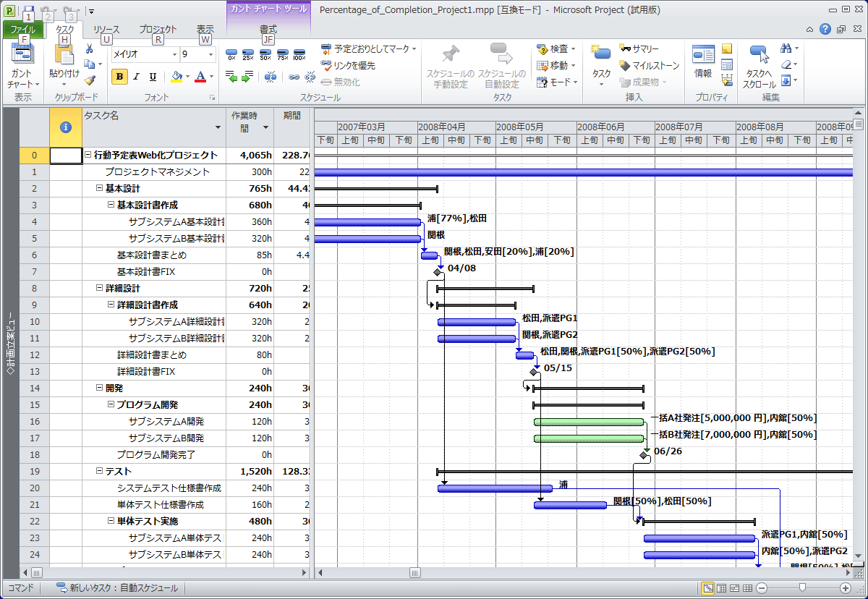The image size is (868, 599).
Task: Open the font name dropdown (メイリオ)
Action: click(174, 54)
